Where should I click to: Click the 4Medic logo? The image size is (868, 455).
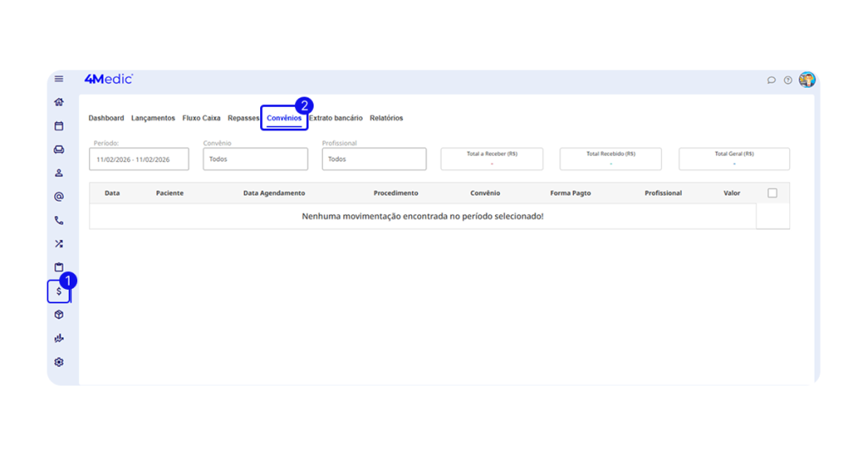(108, 80)
